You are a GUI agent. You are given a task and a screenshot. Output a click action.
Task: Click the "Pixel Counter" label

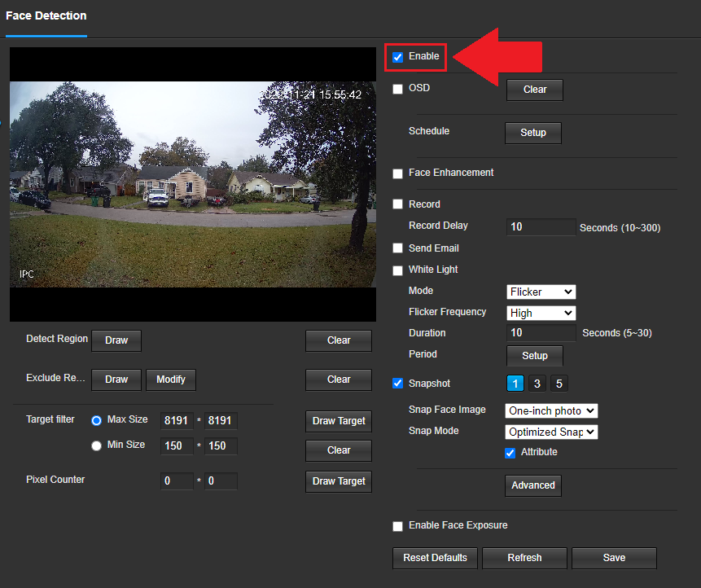(x=55, y=480)
